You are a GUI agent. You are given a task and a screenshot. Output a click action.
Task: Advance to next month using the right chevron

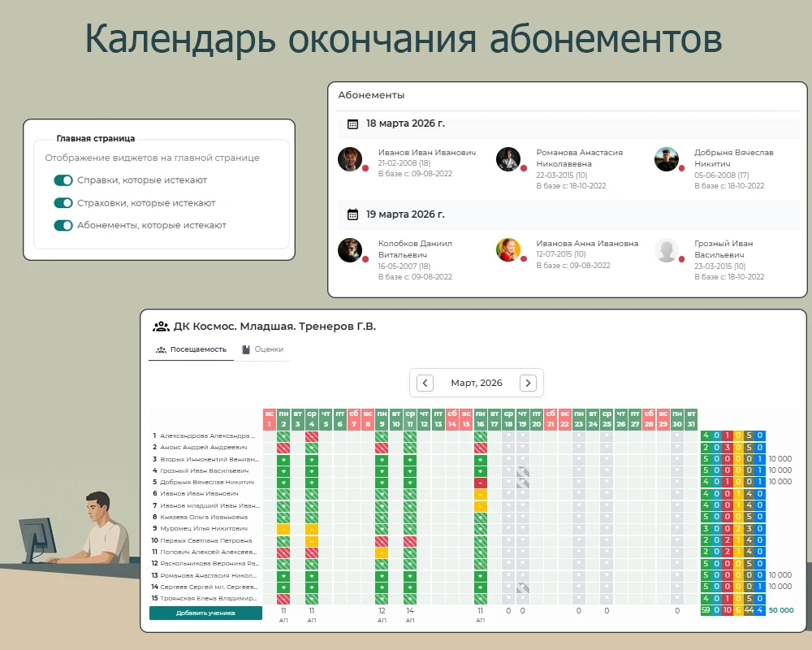coord(527,383)
